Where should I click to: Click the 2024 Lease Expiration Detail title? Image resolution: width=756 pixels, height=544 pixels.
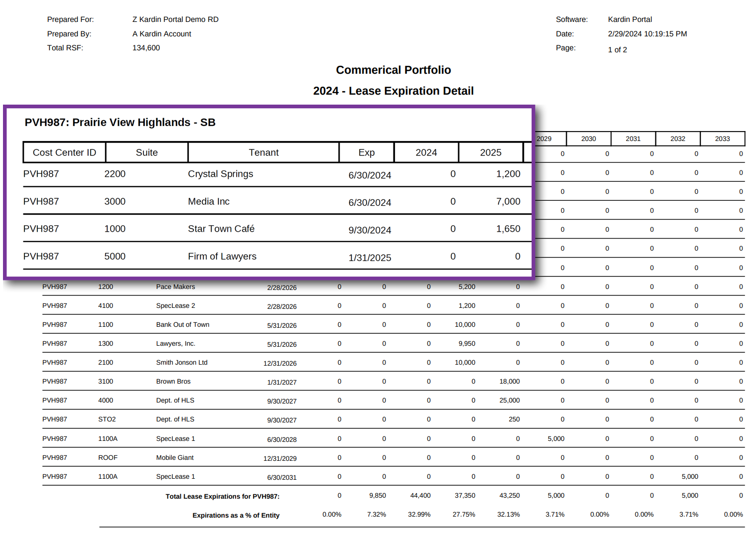point(393,91)
